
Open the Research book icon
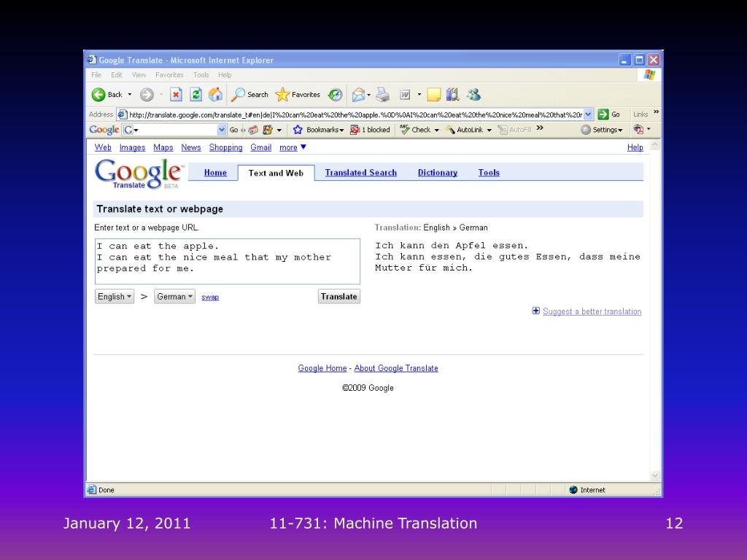pyautogui.click(x=452, y=95)
